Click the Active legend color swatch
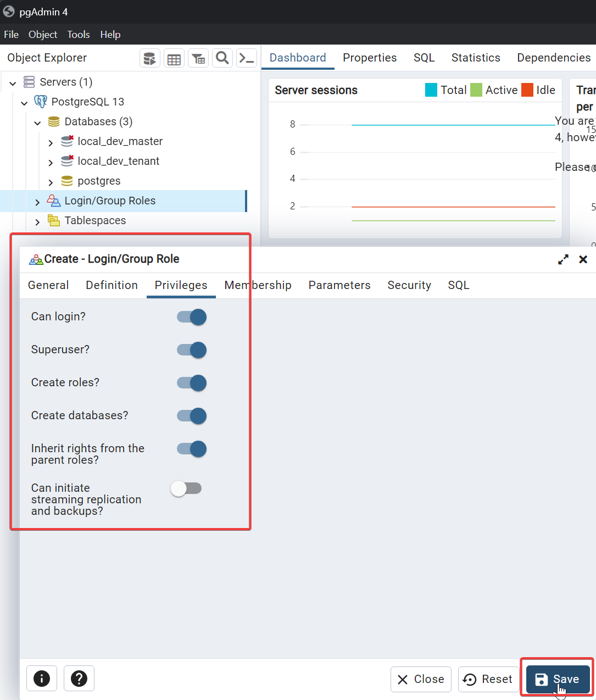Screen dimensions: 596x700 tap(476, 90)
